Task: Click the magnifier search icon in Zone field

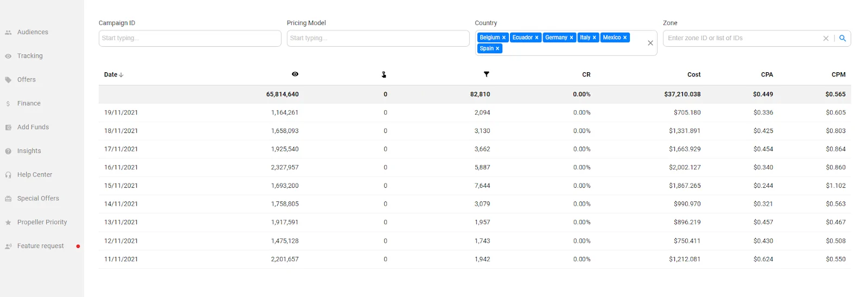Action: [843, 39]
